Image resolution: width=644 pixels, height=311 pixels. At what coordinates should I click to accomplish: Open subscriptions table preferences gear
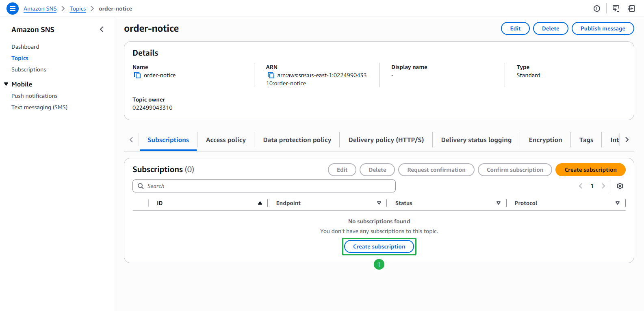[620, 186]
